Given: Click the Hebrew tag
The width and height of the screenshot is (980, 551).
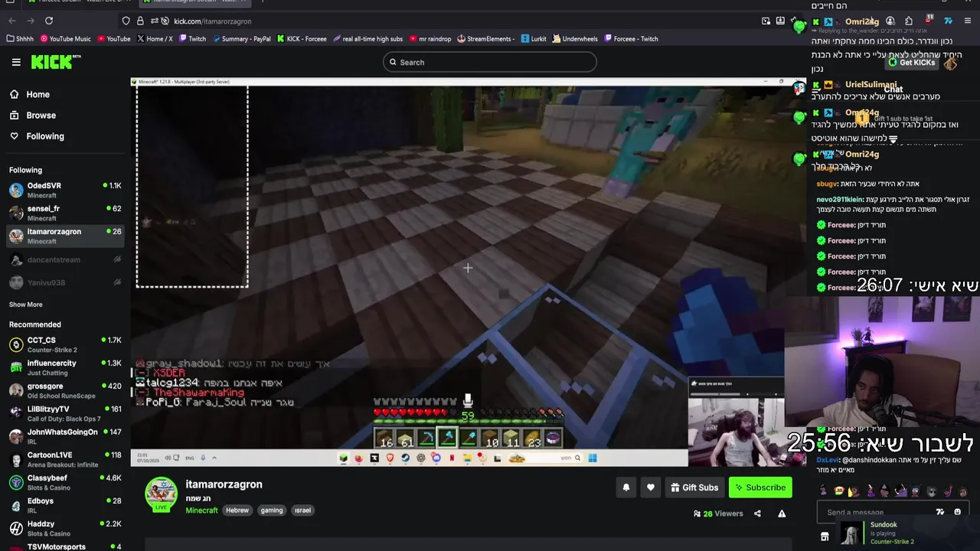Looking at the screenshot, I should tap(237, 510).
